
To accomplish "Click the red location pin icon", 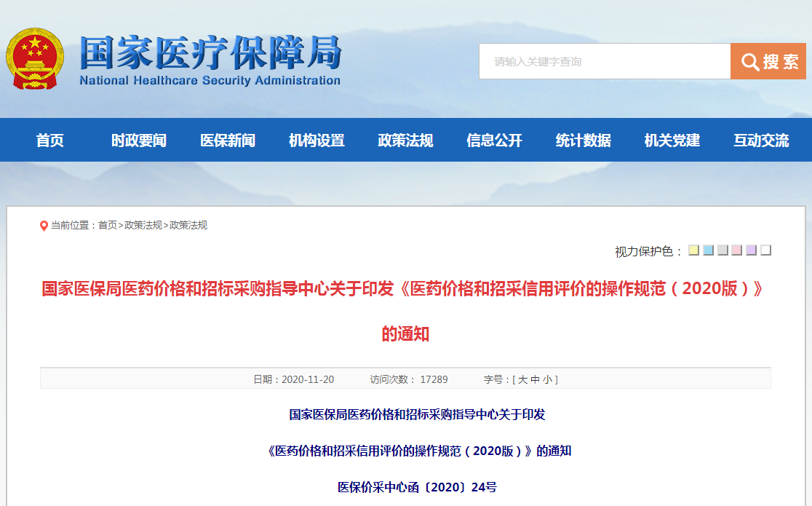I will [x=44, y=226].
